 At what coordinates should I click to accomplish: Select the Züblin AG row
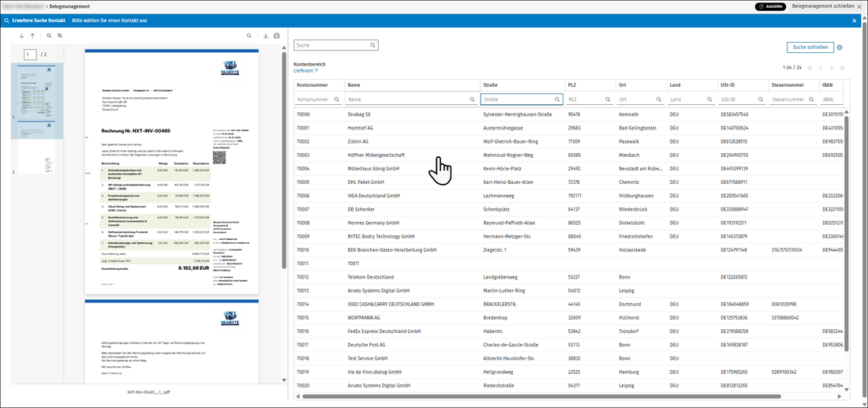568,142
